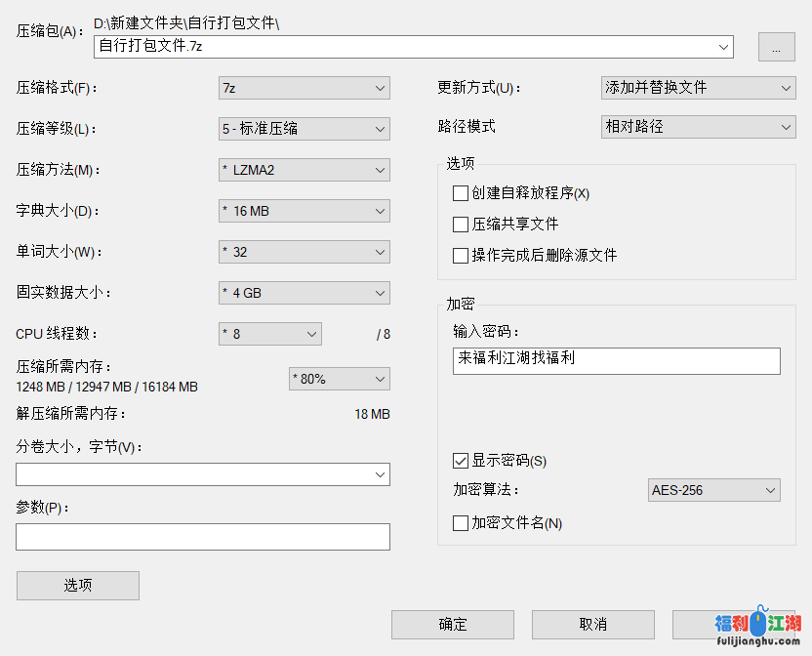The image size is (812, 656).
Task: Open the 压缩格式 dropdown showing 7z
Action: coord(304,88)
